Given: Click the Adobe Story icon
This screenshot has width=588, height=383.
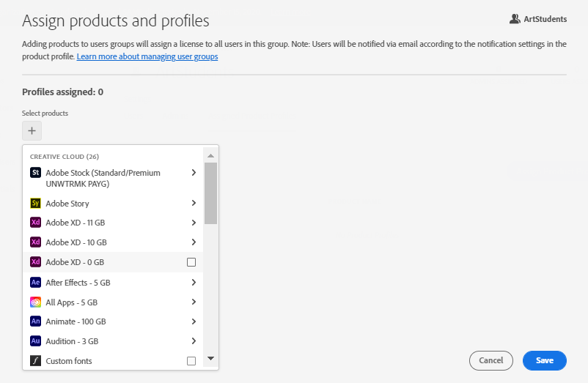Looking at the screenshot, I should click(x=35, y=204).
